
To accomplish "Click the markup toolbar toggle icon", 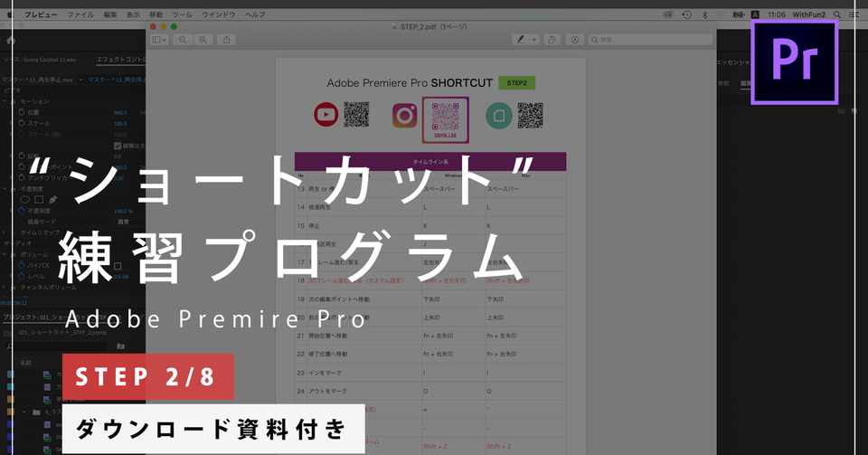I will [x=575, y=40].
